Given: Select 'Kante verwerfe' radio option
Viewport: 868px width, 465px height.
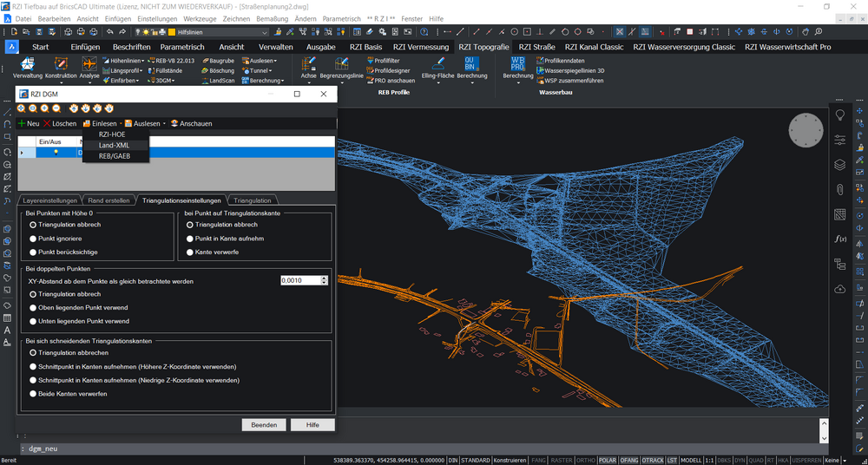Looking at the screenshot, I should click(x=189, y=252).
